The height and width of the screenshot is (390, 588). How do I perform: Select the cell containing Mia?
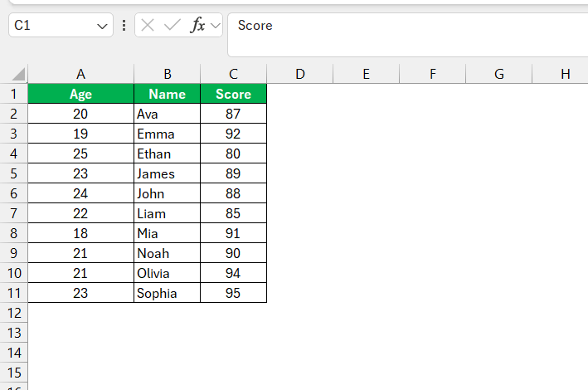pos(168,233)
